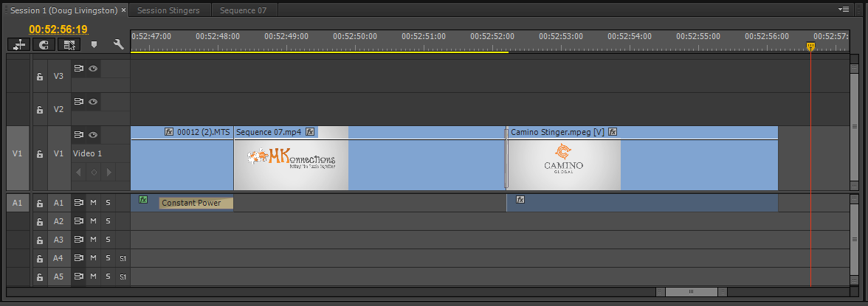Toggle sync lock on track A5
868x306 pixels.
tap(78, 276)
